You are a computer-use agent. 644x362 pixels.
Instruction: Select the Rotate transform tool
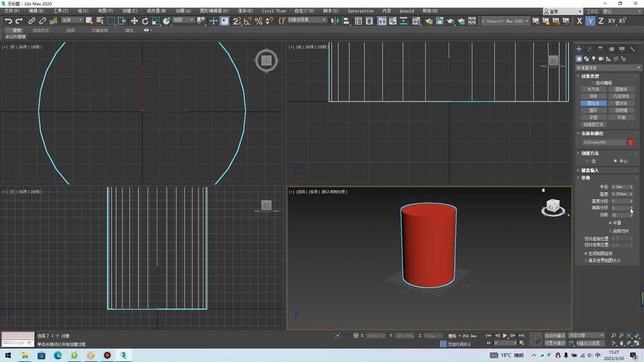coord(145,21)
